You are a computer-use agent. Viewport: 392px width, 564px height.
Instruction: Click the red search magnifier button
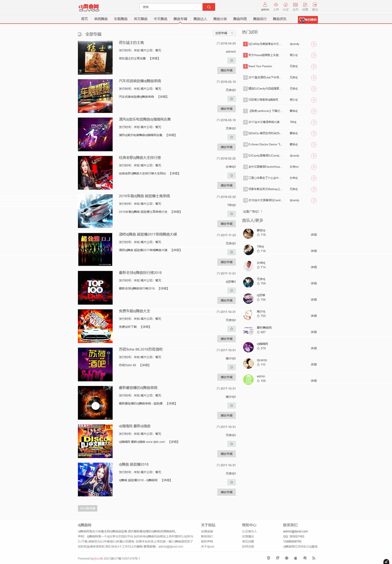click(x=209, y=7)
